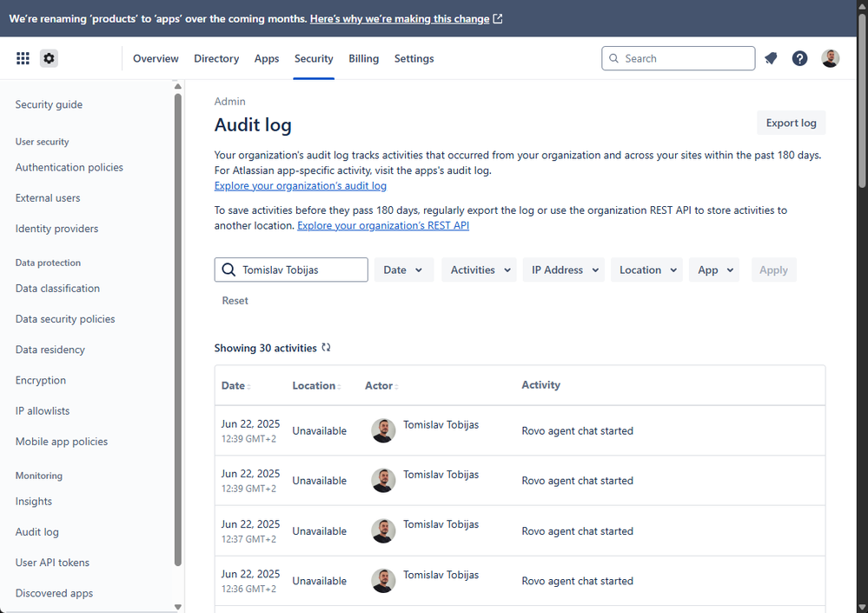The height and width of the screenshot is (613, 868).
Task: Sort table by Location column
Action: coord(316,385)
